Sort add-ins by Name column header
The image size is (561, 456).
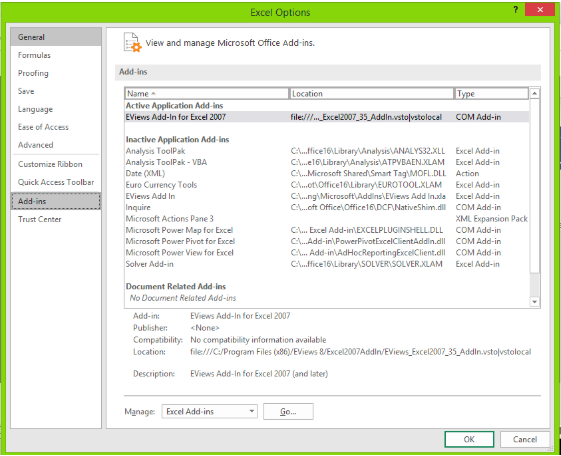[206, 93]
